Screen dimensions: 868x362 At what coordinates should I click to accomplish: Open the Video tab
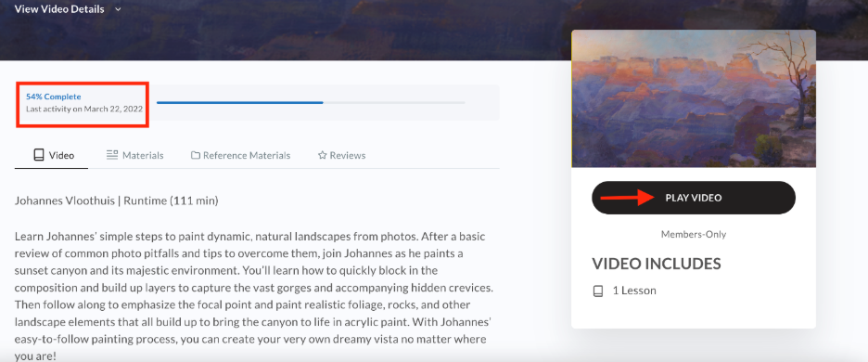52,155
